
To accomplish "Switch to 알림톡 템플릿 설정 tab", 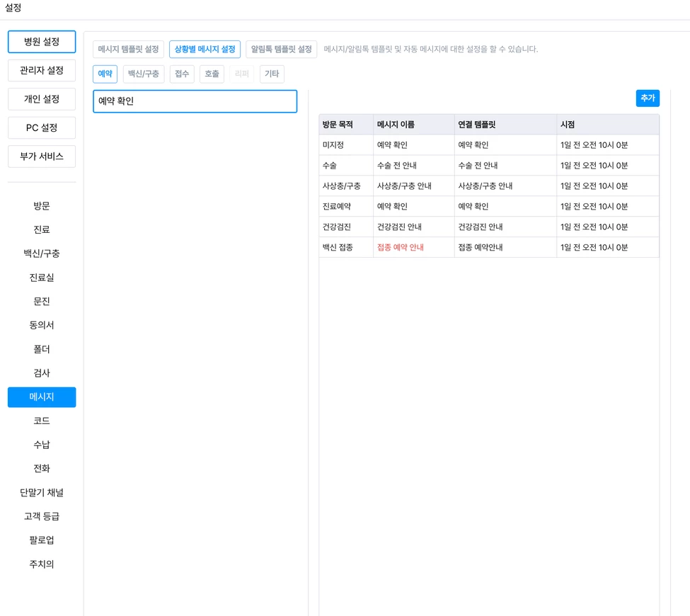I will tap(281, 50).
